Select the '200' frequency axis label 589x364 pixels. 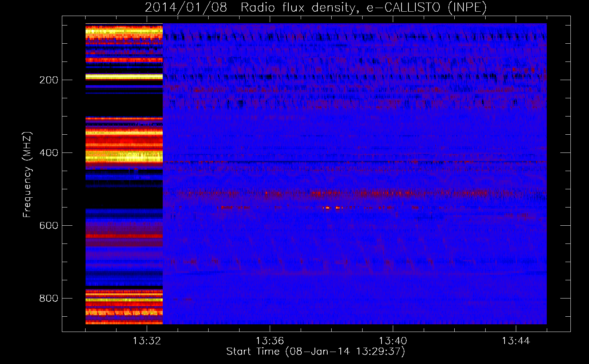[x=49, y=80]
